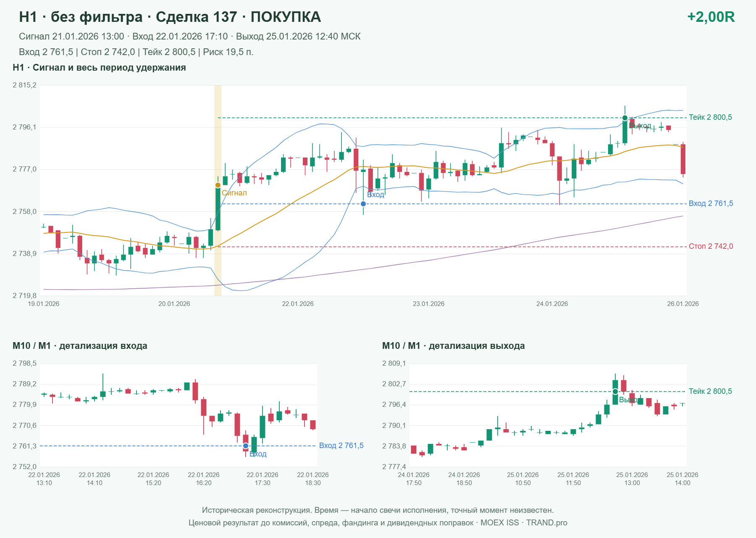This screenshot has height=538, width=756.
Task: Click the exit chart time label "25.01.2026 13:00"
Action: [x=632, y=479]
